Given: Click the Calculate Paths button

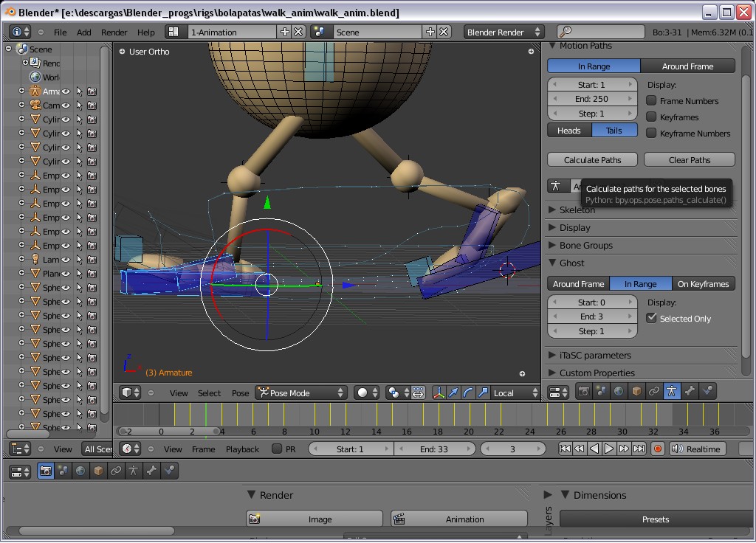Looking at the screenshot, I should point(593,160).
